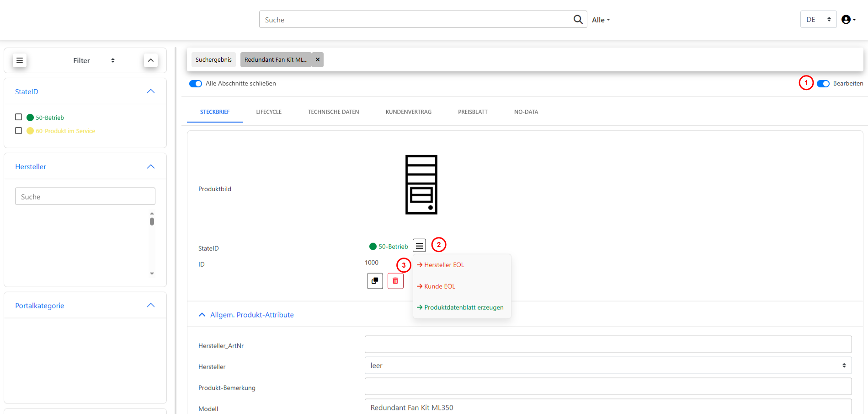This screenshot has width=868, height=414.
Task: Click the duplicate product icon
Action: [x=375, y=281]
